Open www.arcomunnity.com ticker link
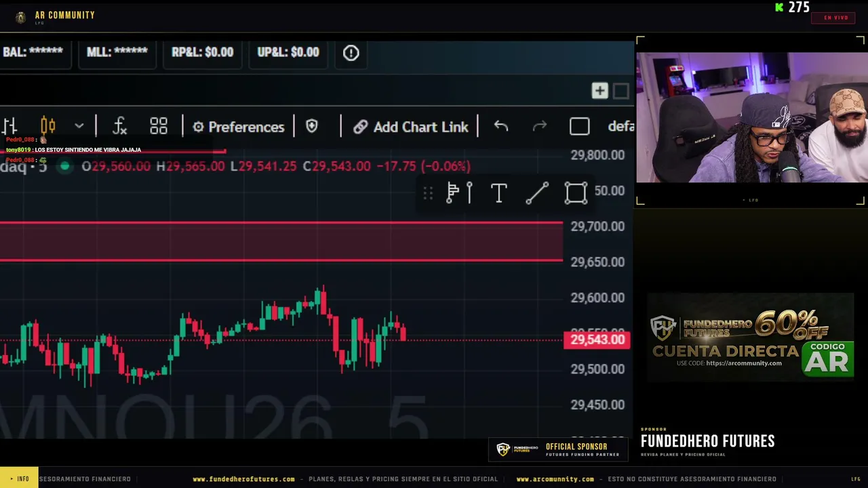 pyautogui.click(x=555, y=479)
